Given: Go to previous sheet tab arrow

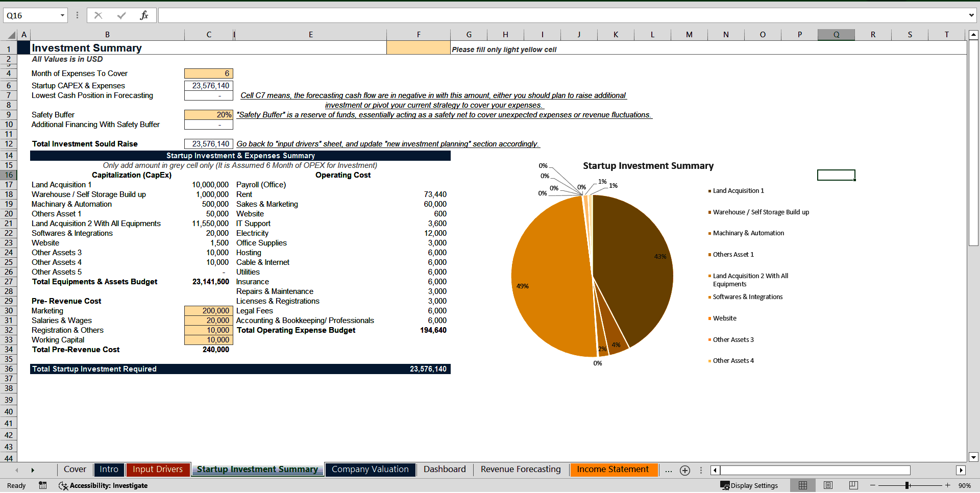Looking at the screenshot, I should [17, 470].
